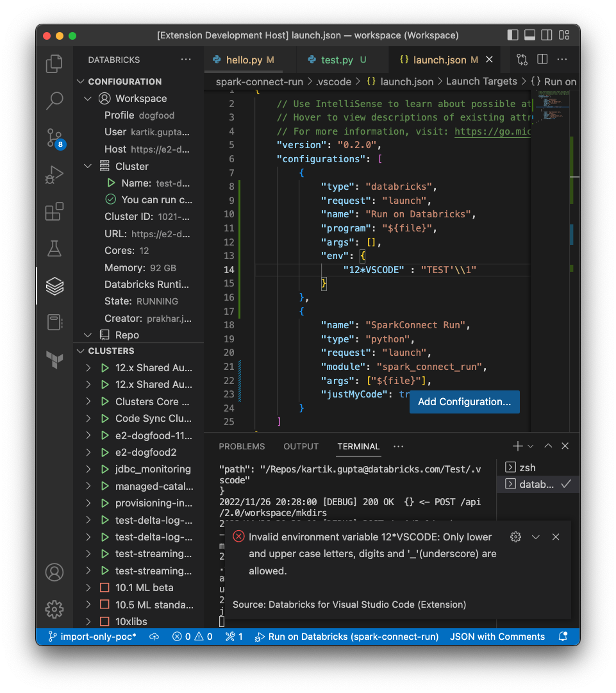Show more panel tabs ellipsis
The height and width of the screenshot is (693, 616).
[398, 446]
